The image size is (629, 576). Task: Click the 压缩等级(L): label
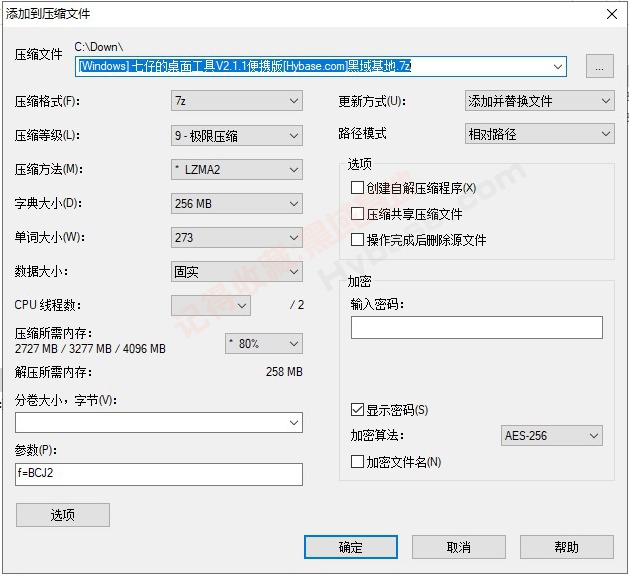click(x=47, y=136)
